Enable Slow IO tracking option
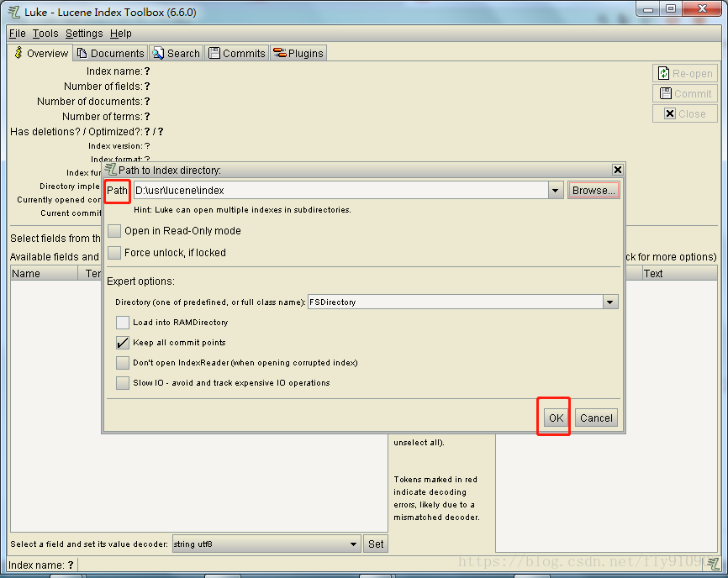 click(123, 383)
